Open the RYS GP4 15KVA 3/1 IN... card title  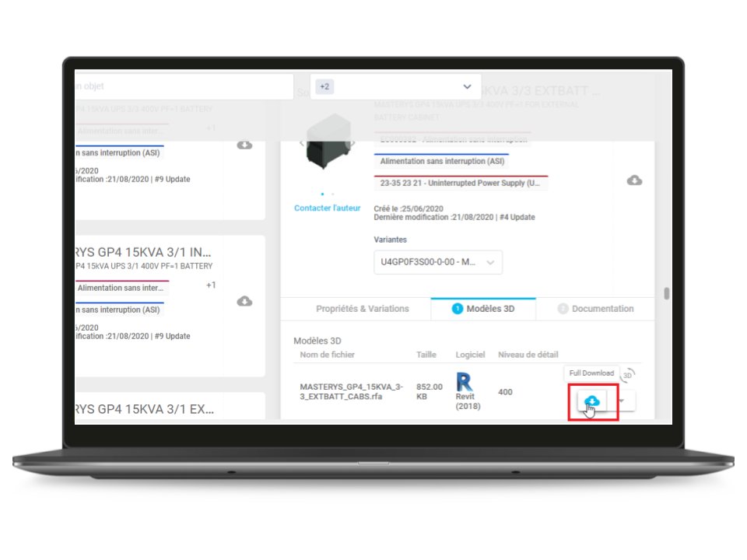tap(143, 252)
